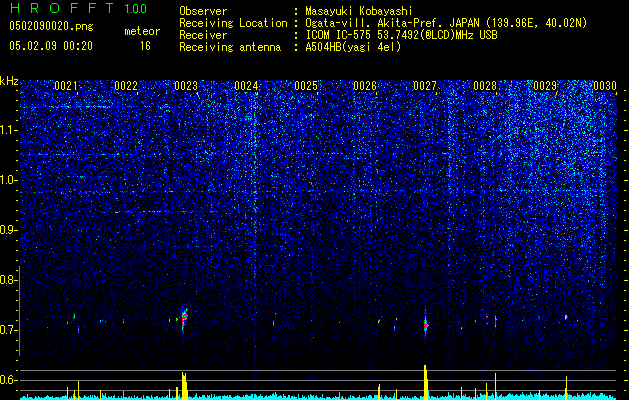Click the 0.8 kHz frequency axis label
Screen dimensions: 629x400
click(7, 280)
